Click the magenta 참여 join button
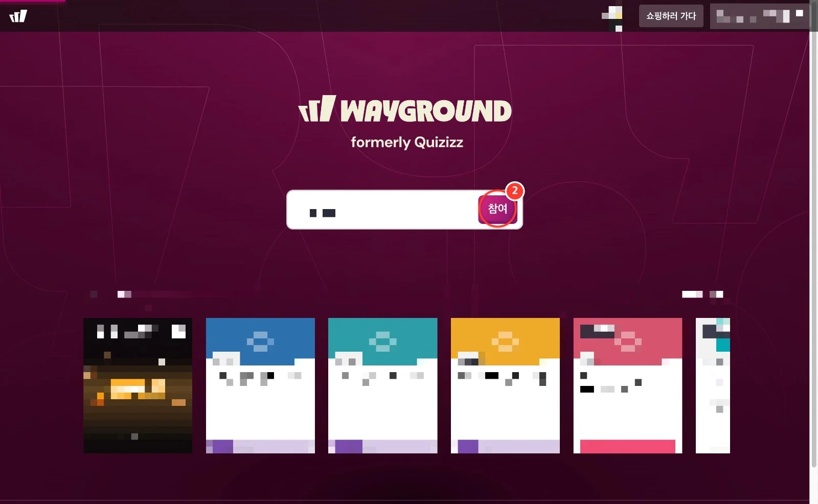The width and height of the screenshot is (818, 504). click(x=497, y=209)
